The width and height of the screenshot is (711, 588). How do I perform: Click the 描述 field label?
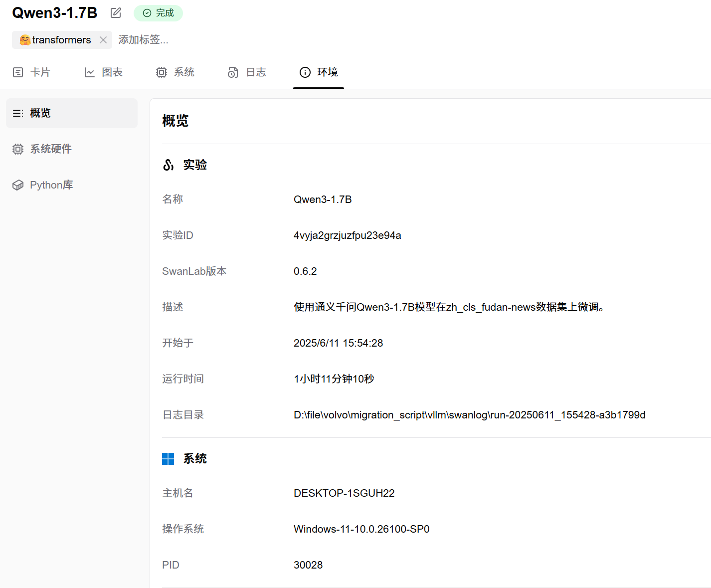click(173, 307)
